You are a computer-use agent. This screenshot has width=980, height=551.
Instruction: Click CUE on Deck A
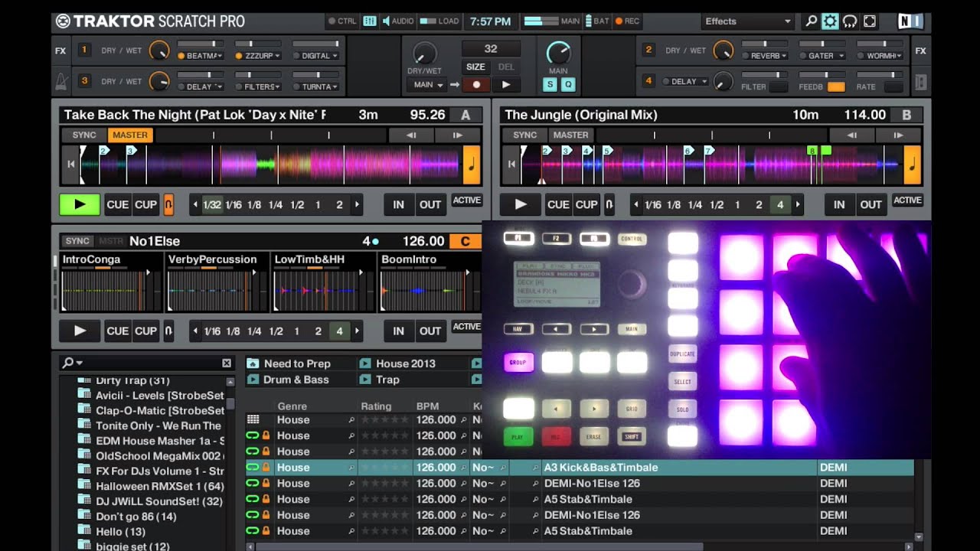tap(117, 204)
